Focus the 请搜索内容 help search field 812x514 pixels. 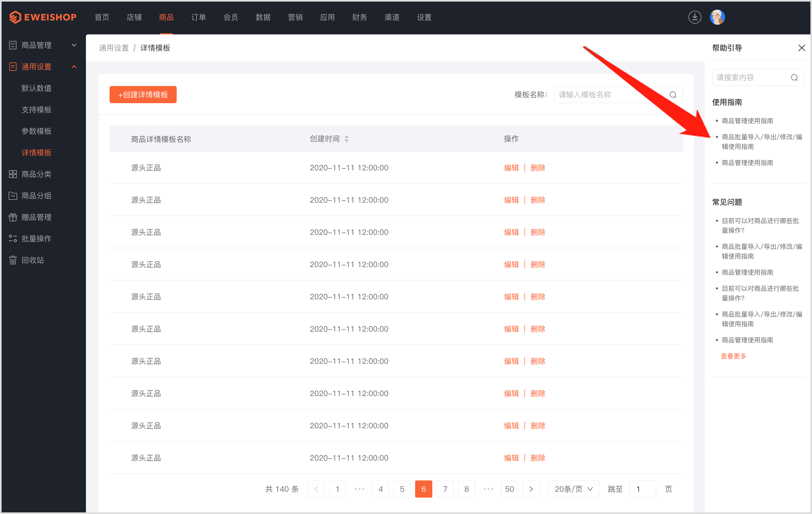[x=758, y=78]
